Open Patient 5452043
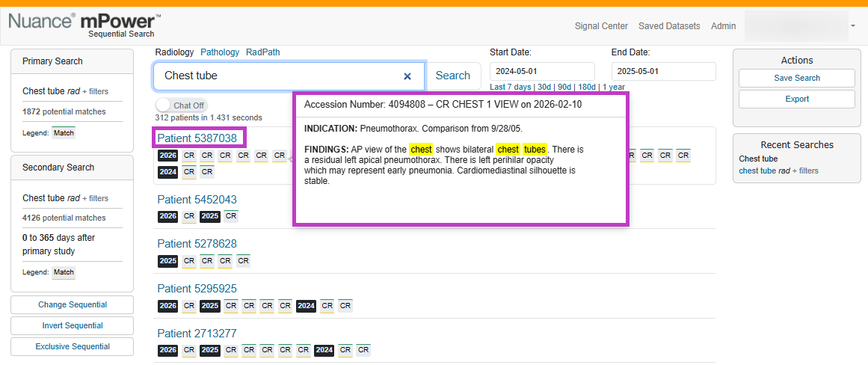The width and height of the screenshot is (868, 365). pyautogui.click(x=197, y=200)
